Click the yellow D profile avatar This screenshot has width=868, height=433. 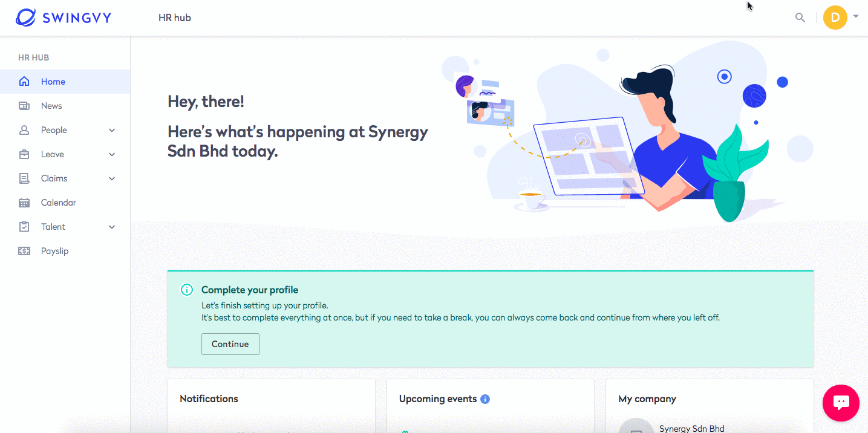coord(835,18)
